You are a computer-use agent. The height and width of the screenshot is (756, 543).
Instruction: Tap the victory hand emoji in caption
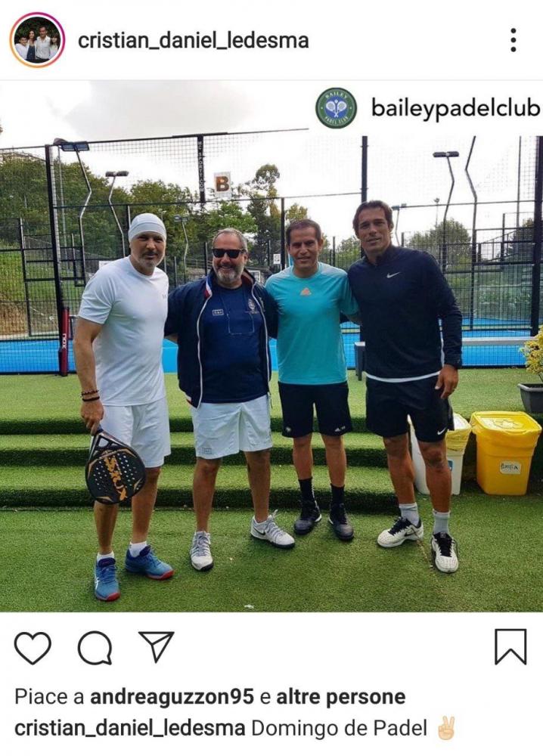click(x=445, y=728)
